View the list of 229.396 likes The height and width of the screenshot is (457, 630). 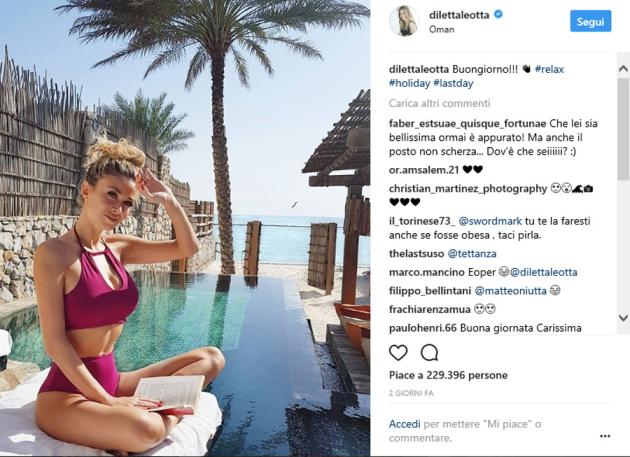click(x=448, y=375)
